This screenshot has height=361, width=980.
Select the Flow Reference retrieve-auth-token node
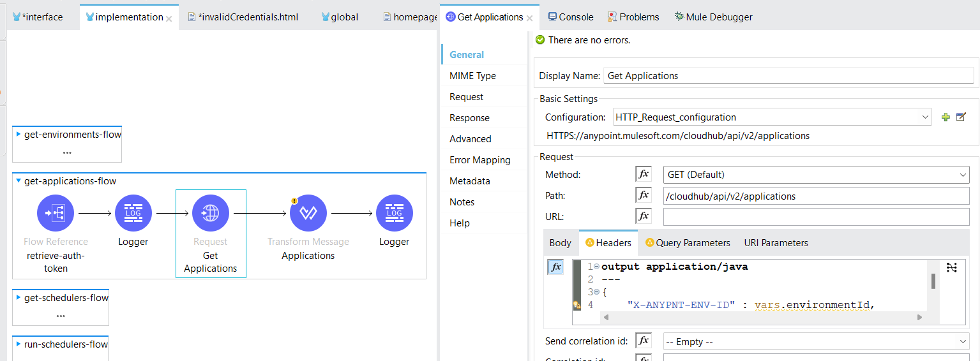point(56,213)
